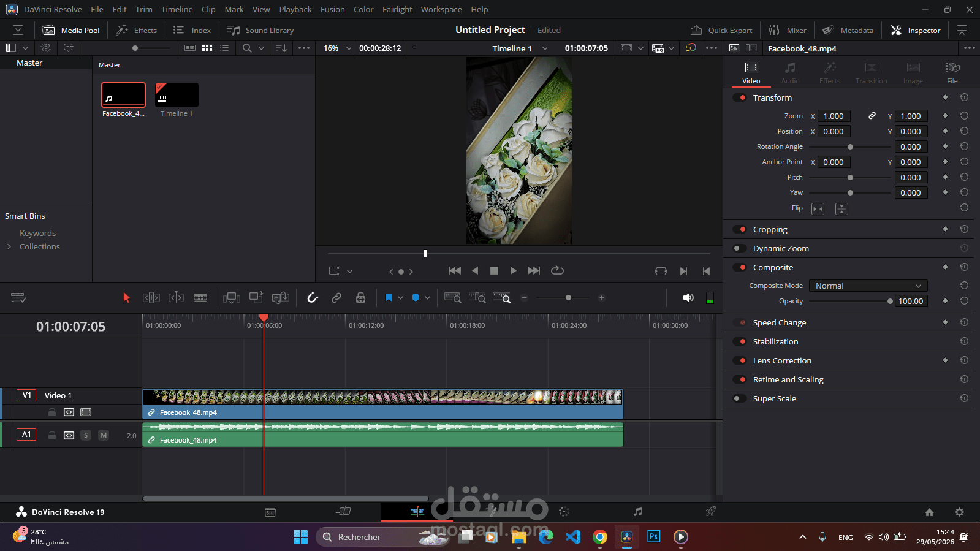Select the Blade Edit Mode tool

(200, 298)
